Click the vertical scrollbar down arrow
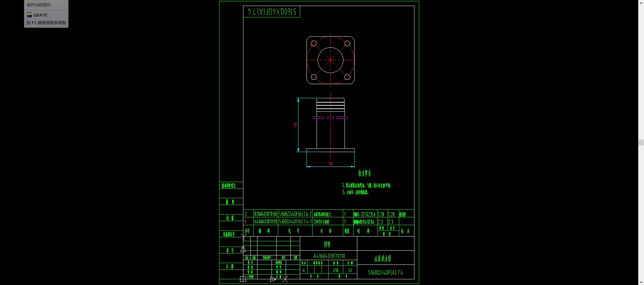 coord(641,282)
